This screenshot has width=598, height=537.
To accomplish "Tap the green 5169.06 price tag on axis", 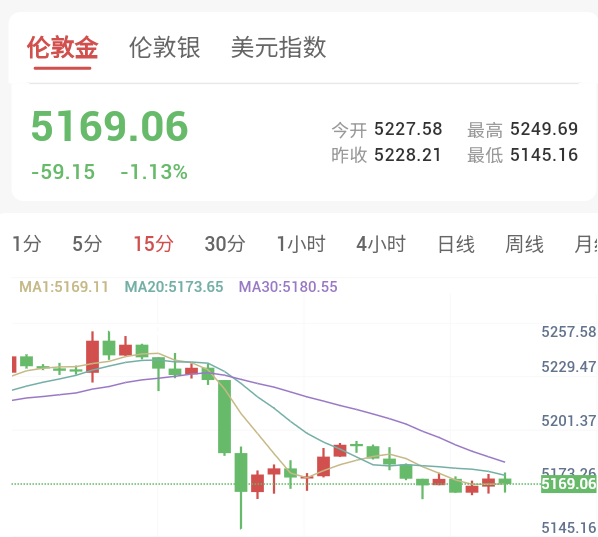I will [569, 484].
